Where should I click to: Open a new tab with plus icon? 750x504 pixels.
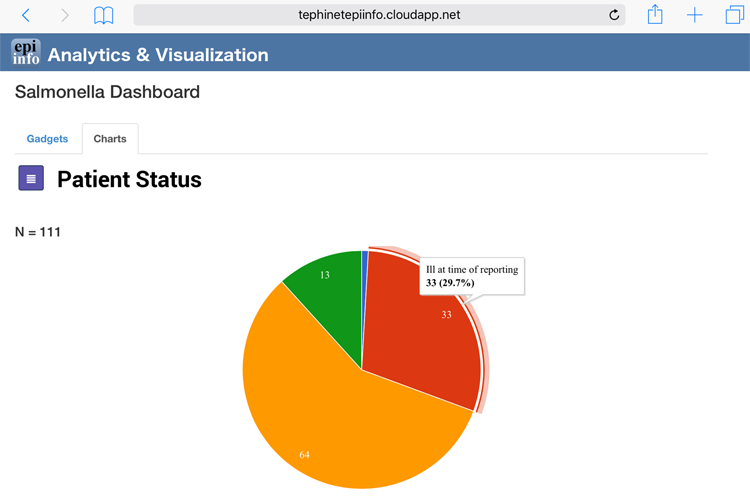click(695, 15)
